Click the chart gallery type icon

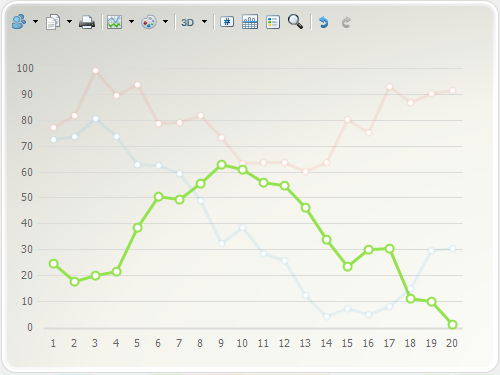(114, 22)
